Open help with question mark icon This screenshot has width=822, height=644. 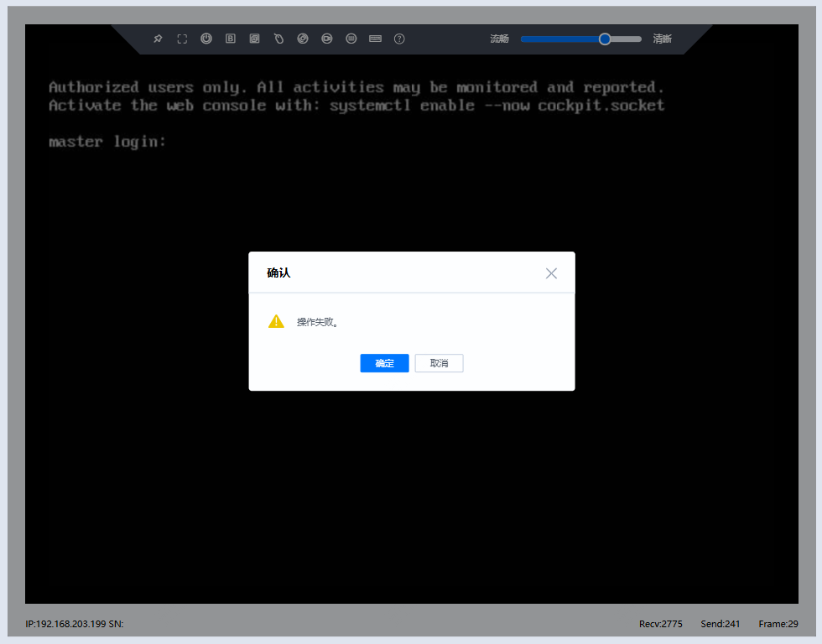point(399,39)
